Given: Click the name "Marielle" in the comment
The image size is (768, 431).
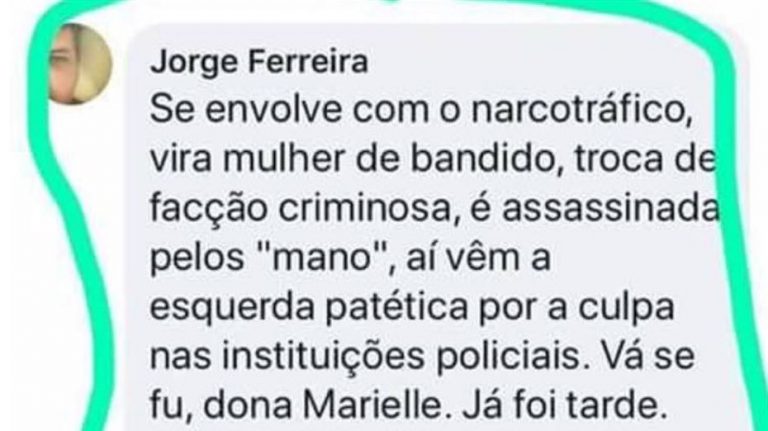Looking at the screenshot, I should point(373,405).
